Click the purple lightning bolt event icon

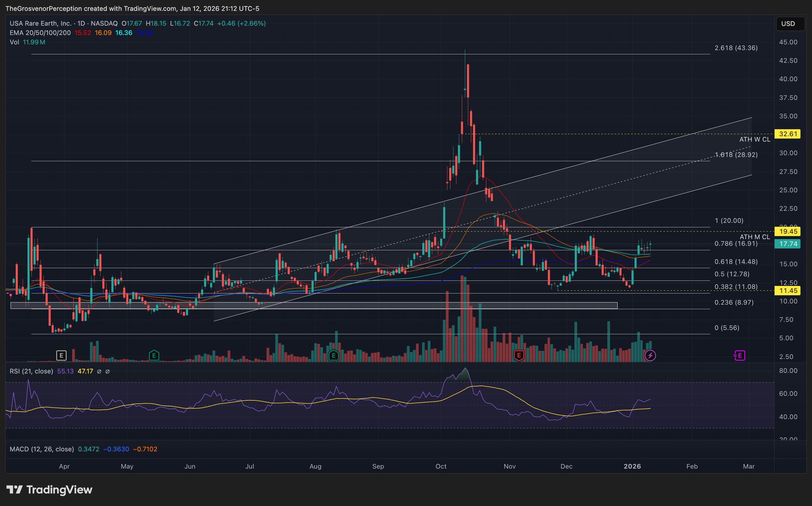click(x=650, y=356)
